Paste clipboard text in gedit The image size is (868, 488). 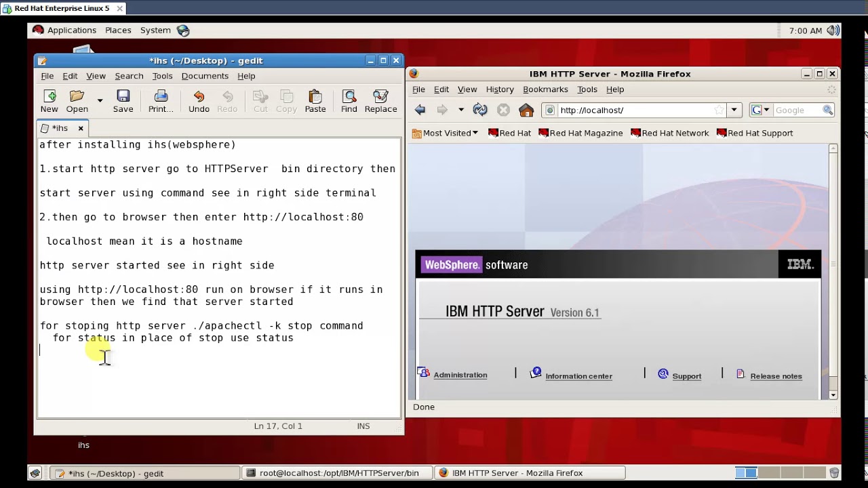(x=315, y=101)
